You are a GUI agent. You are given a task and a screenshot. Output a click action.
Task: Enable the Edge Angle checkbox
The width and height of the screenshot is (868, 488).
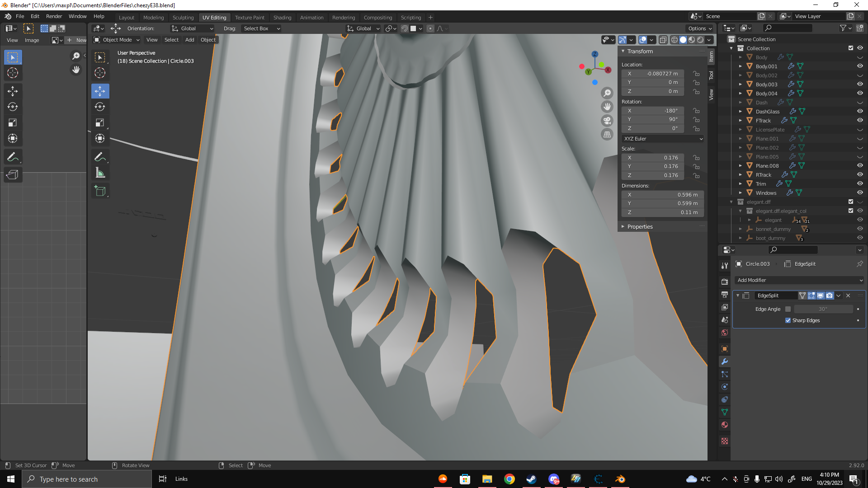coord(788,309)
